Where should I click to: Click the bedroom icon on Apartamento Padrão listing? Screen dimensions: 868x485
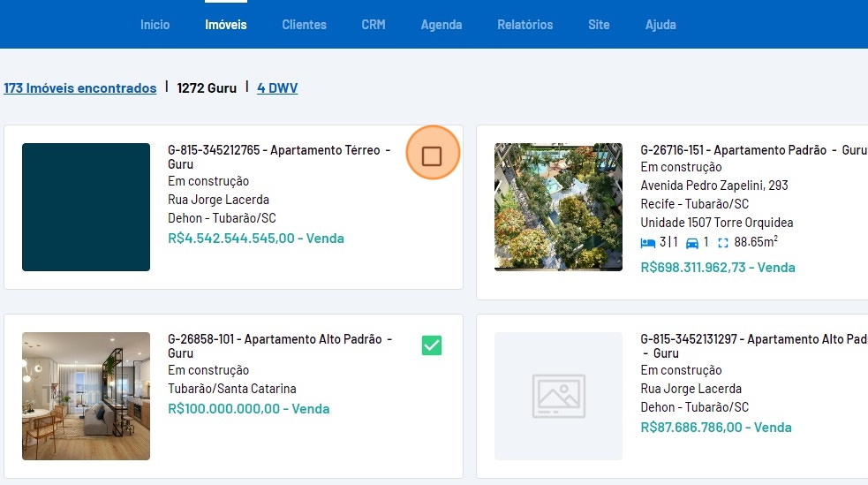647,242
